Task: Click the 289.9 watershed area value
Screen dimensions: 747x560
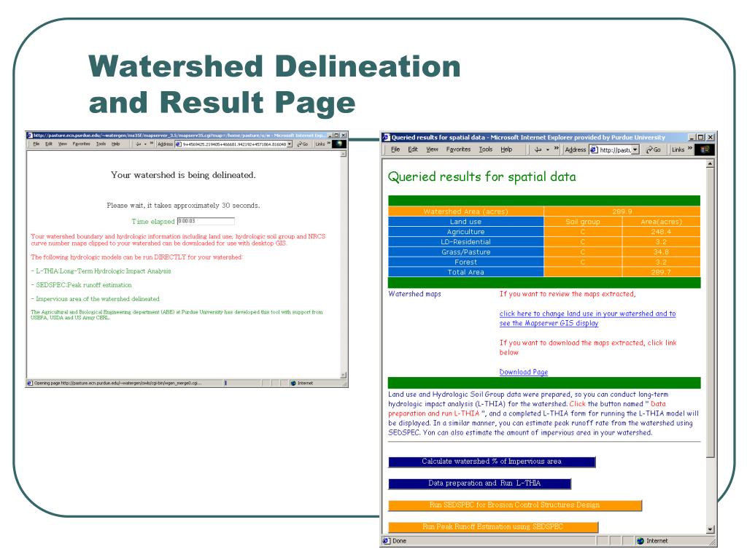Action: (x=622, y=211)
